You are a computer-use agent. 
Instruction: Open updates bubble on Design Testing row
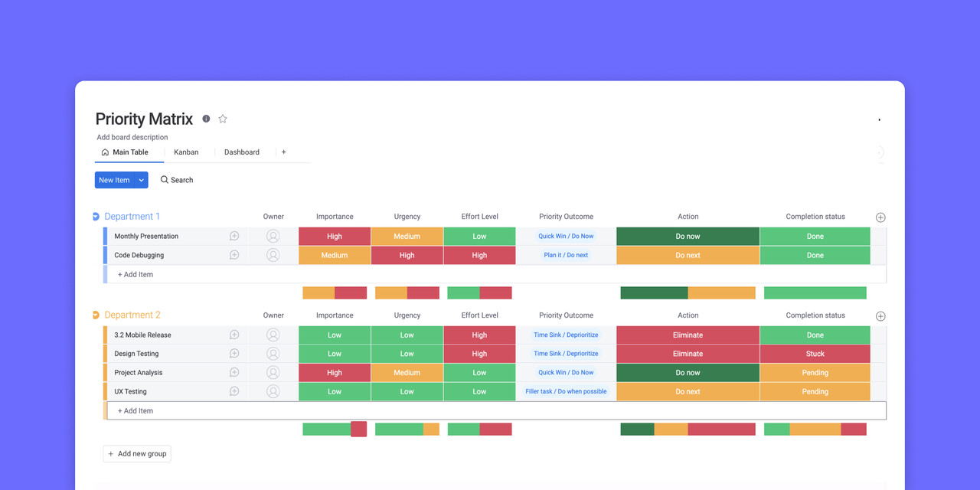point(234,353)
